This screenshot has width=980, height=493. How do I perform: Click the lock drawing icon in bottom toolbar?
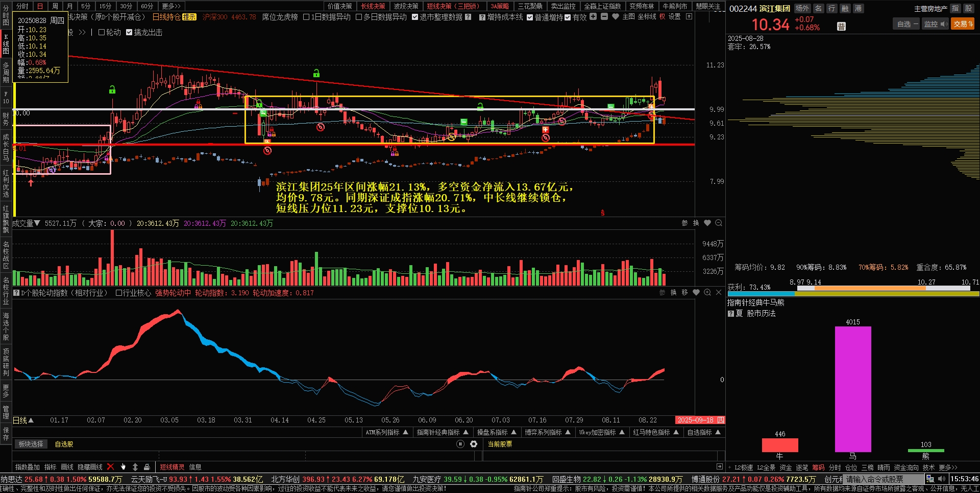click(x=147, y=466)
